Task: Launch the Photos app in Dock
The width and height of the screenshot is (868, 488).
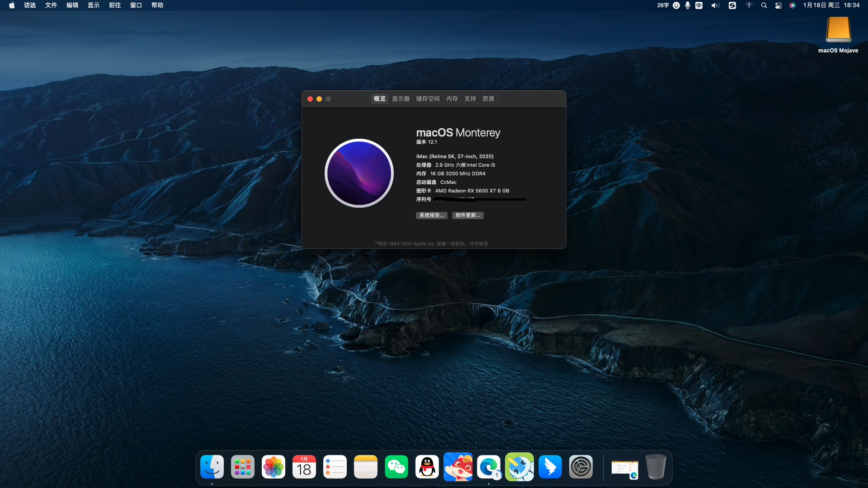Action: pyautogui.click(x=274, y=467)
